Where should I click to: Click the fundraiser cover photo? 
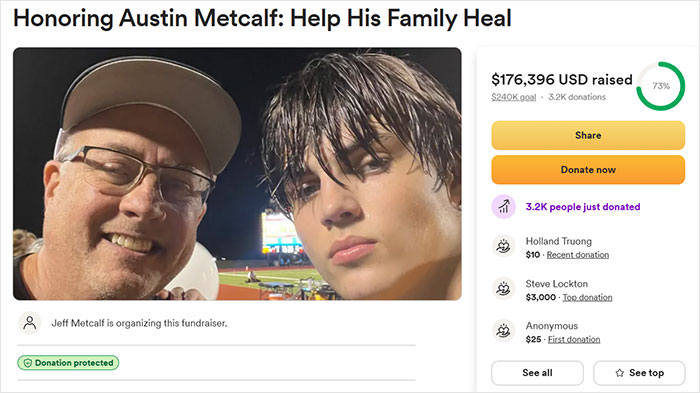pyautogui.click(x=237, y=174)
